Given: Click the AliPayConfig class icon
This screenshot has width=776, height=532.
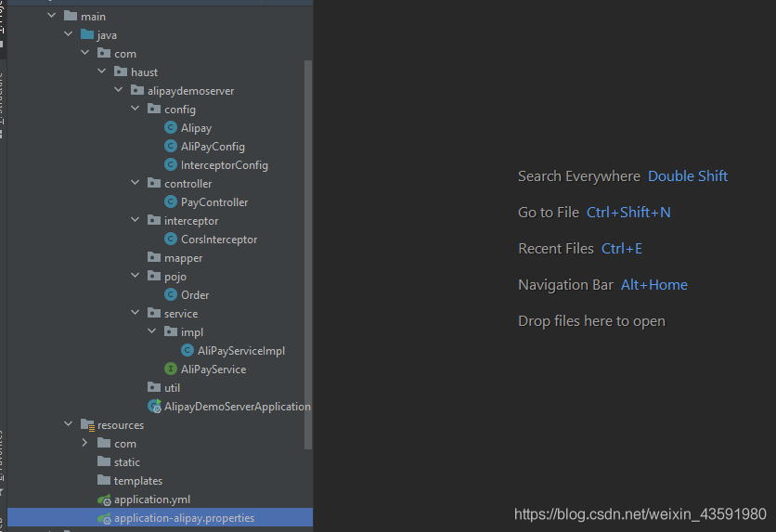Looking at the screenshot, I should 171,147.
